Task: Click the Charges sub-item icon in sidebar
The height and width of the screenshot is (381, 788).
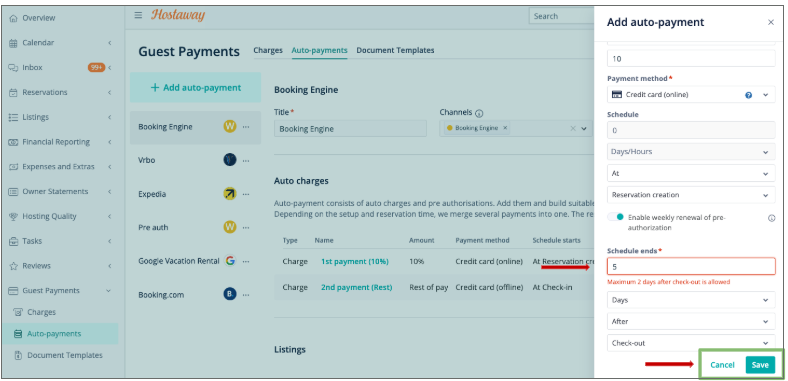Action: pyautogui.click(x=18, y=312)
